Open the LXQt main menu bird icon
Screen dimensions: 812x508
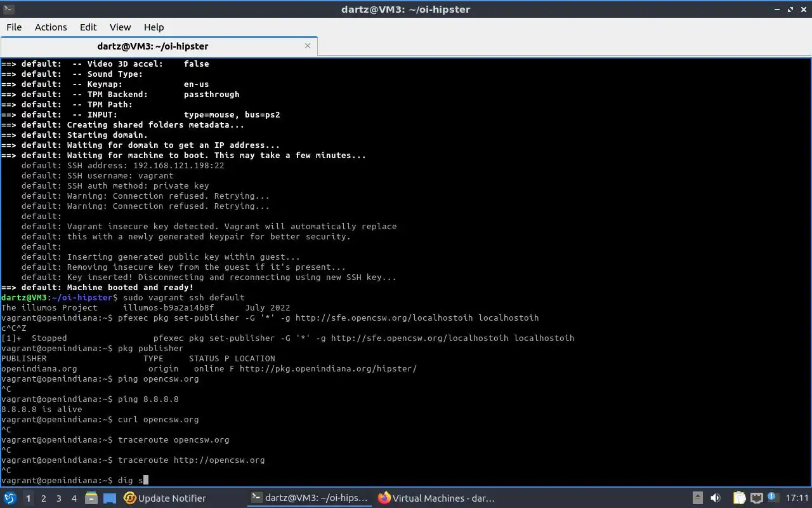coord(10,498)
